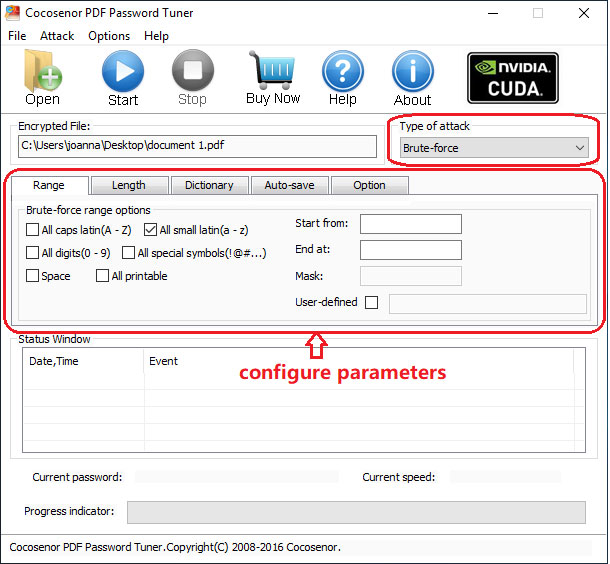This screenshot has width=610, height=564.
Task: Click the Cocosenor app icon in title bar
Action: click(12, 13)
